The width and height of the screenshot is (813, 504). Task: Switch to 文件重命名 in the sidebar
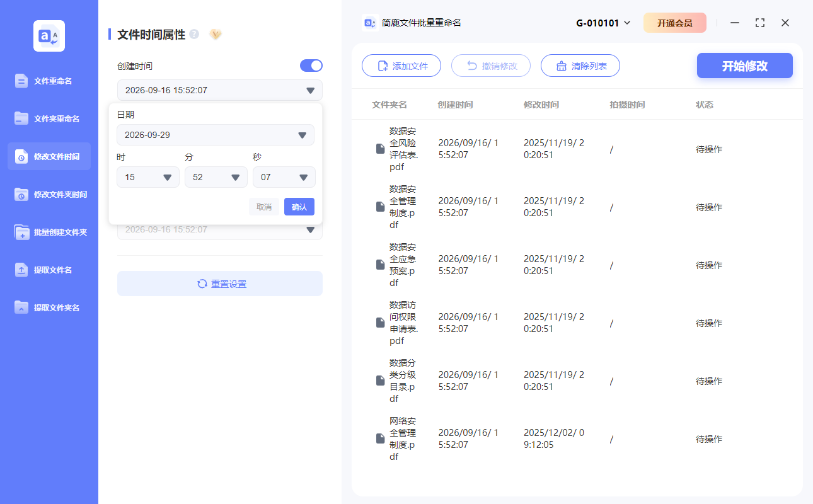coord(49,81)
